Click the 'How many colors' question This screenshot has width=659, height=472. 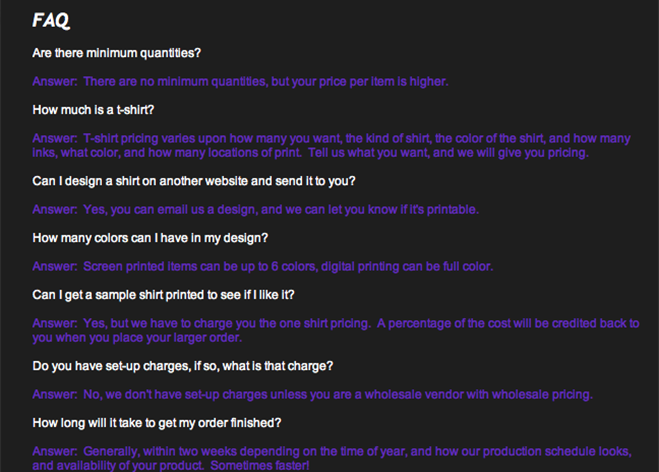pyautogui.click(x=150, y=238)
